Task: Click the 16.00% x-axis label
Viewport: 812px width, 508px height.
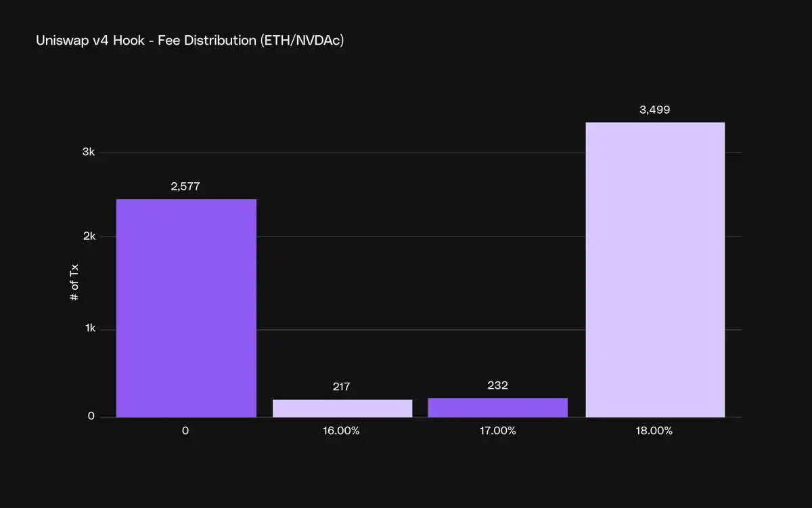Action: [x=342, y=431]
